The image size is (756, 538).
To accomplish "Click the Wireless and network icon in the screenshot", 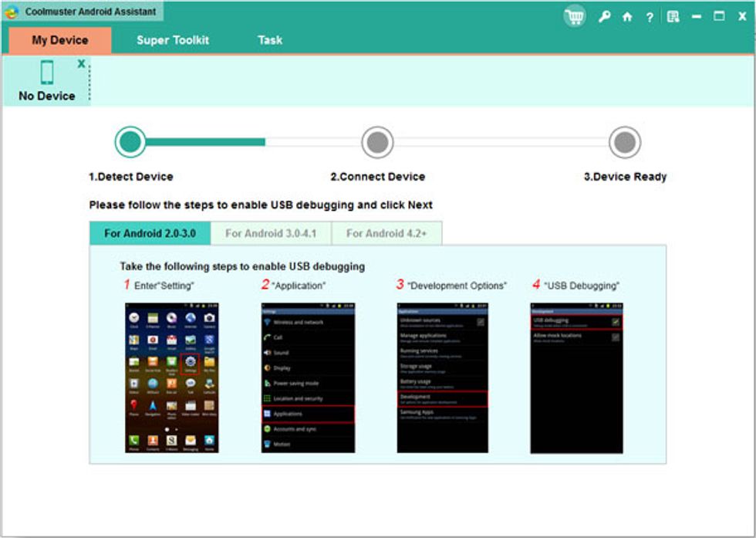I will click(x=268, y=323).
